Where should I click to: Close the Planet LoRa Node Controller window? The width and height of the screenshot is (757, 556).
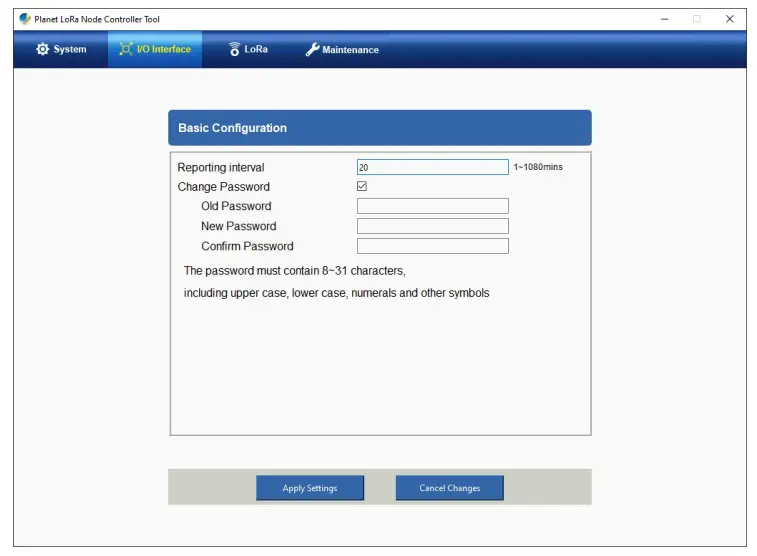click(729, 19)
